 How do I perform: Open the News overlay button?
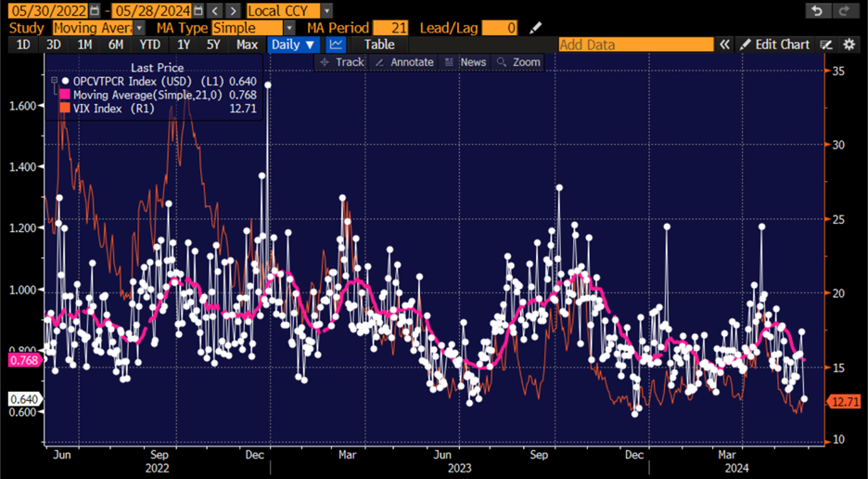pos(466,62)
